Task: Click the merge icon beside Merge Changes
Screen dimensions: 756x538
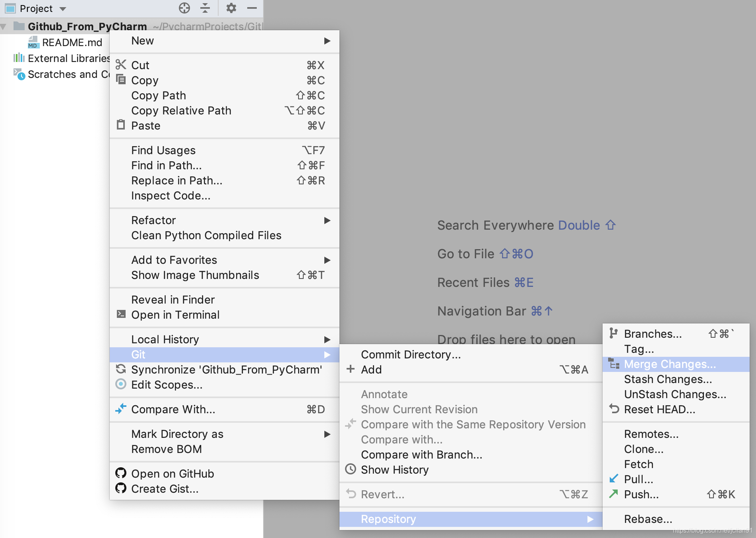Action: coord(614,364)
